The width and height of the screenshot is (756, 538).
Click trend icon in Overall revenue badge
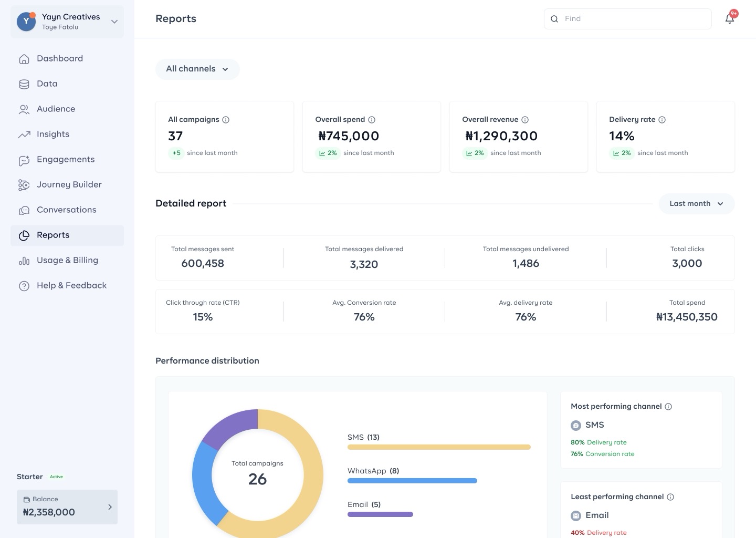click(469, 153)
